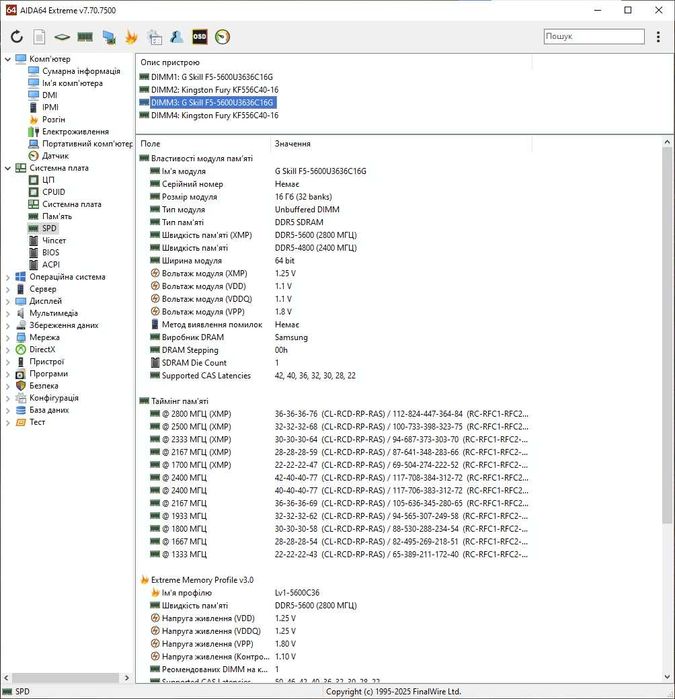Click the tree pane scroll-right arrow
The image size is (675, 699).
(x=127, y=678)
